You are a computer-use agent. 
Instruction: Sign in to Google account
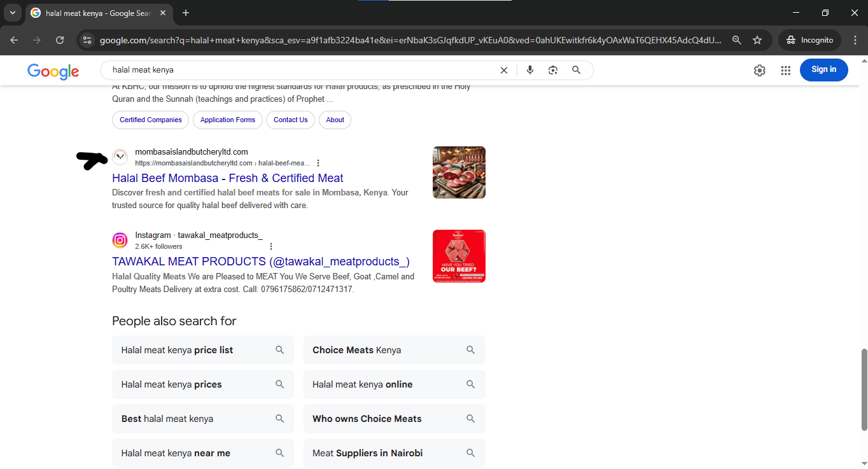click(x=824, y=69)
